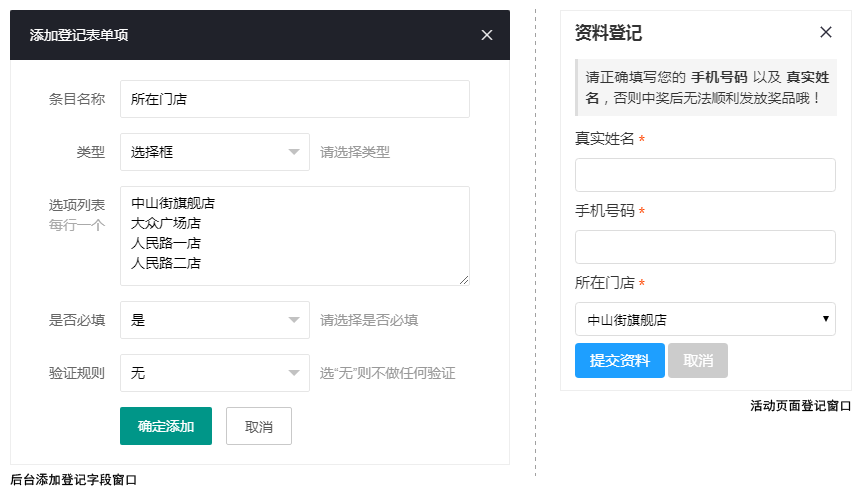Open the 类型 dropdown showing 选择框
The image size is (866, 501).
(x=215, y=152)
